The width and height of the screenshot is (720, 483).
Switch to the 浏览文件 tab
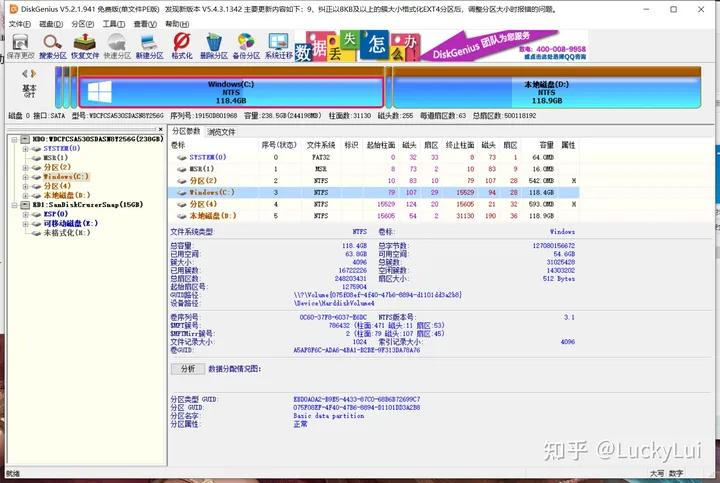pyautogui.click(x=221, y=131)
